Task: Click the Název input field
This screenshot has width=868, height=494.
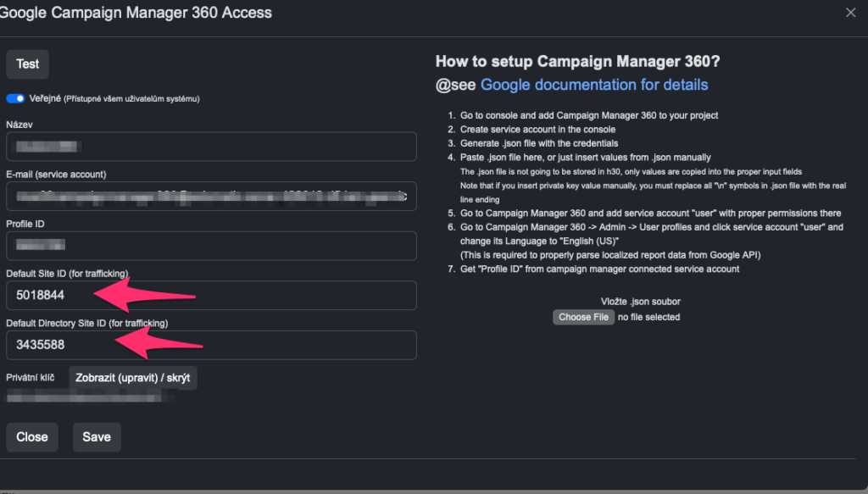Action: (x=211, y=147)
